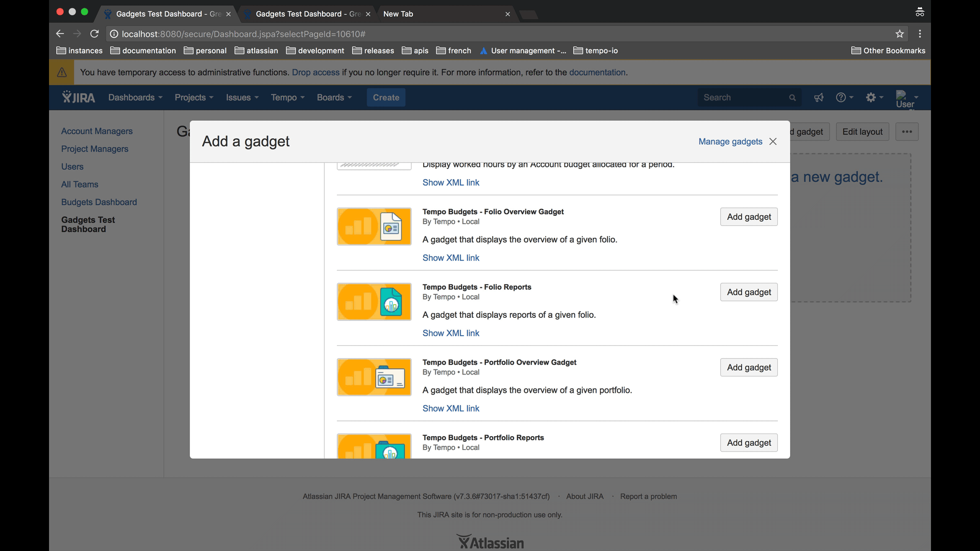Viewport: 980px width, 551px height.
Task: Open the administration gear menu
Action: [874, 97]
